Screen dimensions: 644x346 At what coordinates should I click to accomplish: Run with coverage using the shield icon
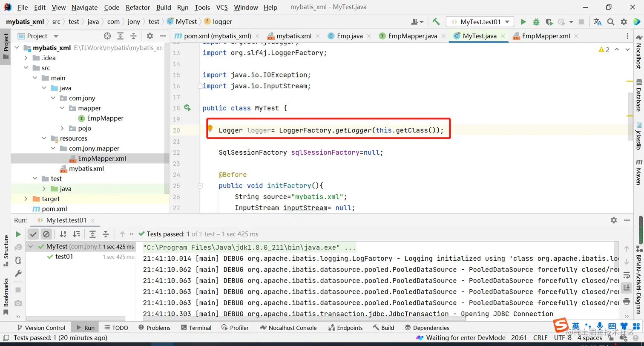(x=549, y=22)
